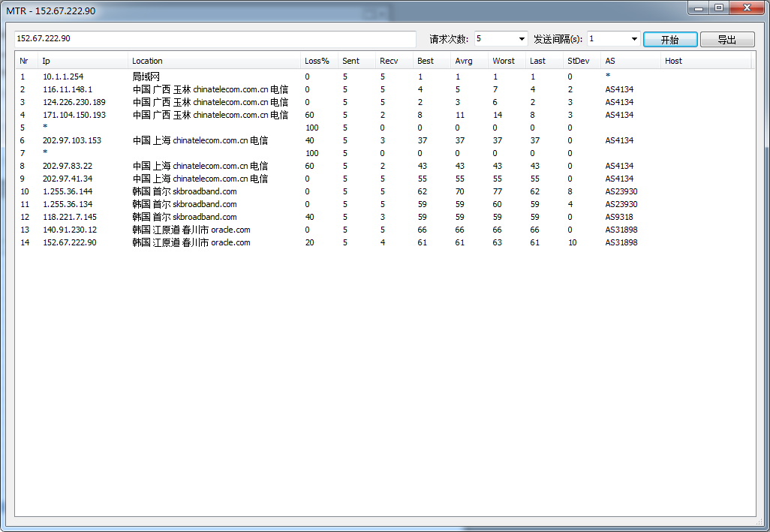Click the Last column header
This screenshot has width=770, height=532.
coord(544,61)
